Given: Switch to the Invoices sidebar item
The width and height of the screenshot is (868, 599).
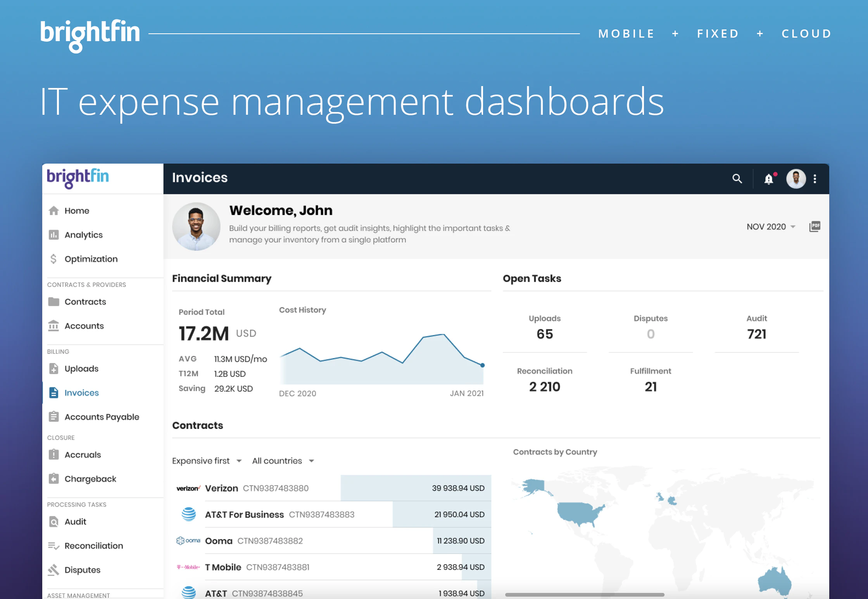Looking at the screenshot, I should 81,393.
